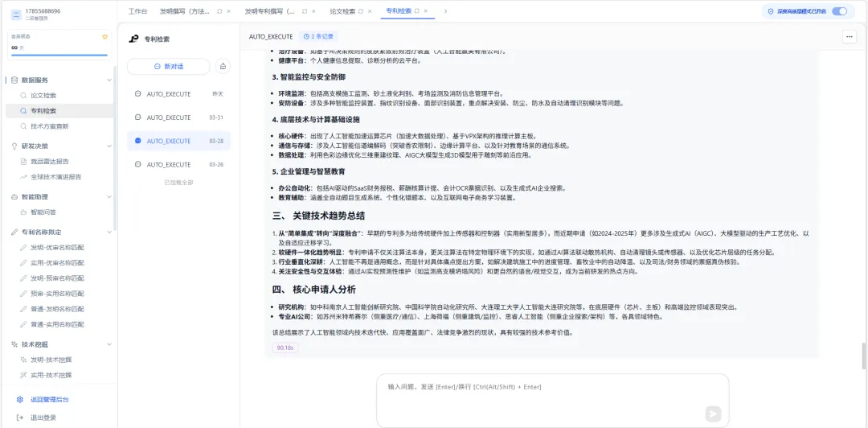Close the 发明撰写（方法... tab
Image resolution: width=868 pixels, height=428 pixels.
coord(228,11)
